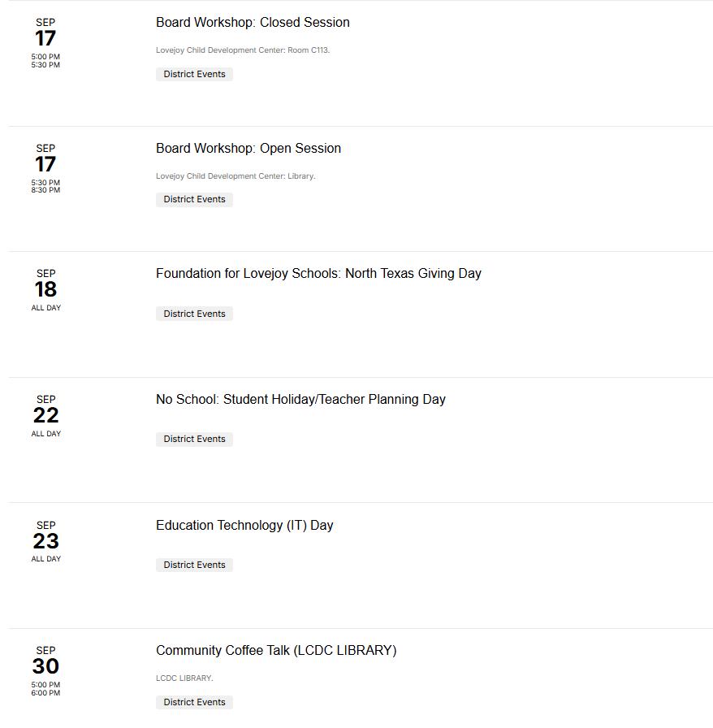Select the Sep 17 5:30 PM date block
Screen dimensions: 713x728
[45, 168]
